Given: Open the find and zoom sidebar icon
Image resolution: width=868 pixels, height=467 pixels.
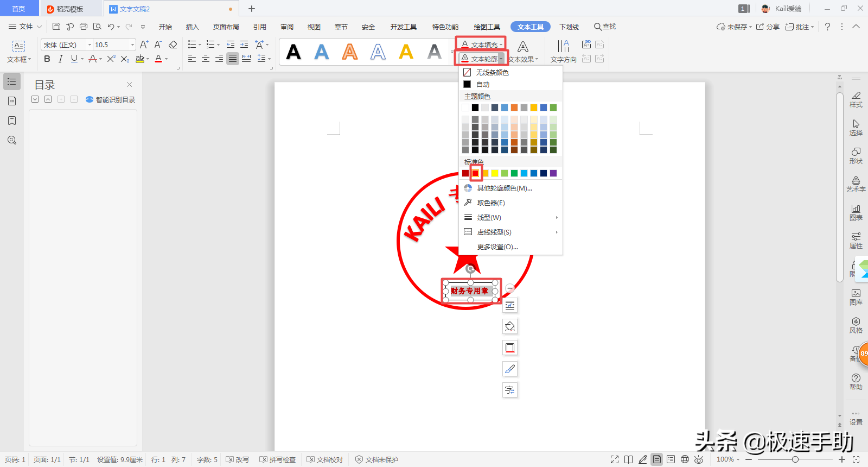Looking at the screenshot, I should coord(12,140).
